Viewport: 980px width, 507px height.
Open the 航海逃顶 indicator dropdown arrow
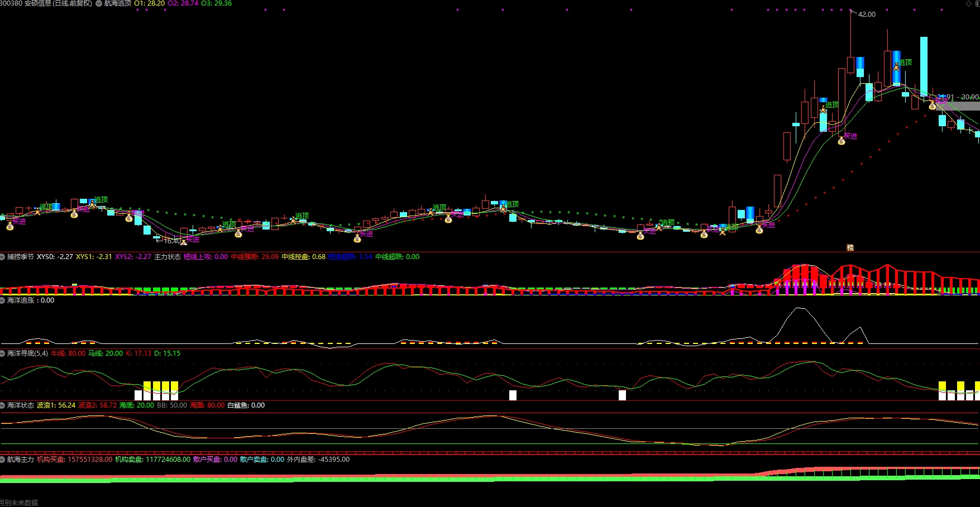99,3
